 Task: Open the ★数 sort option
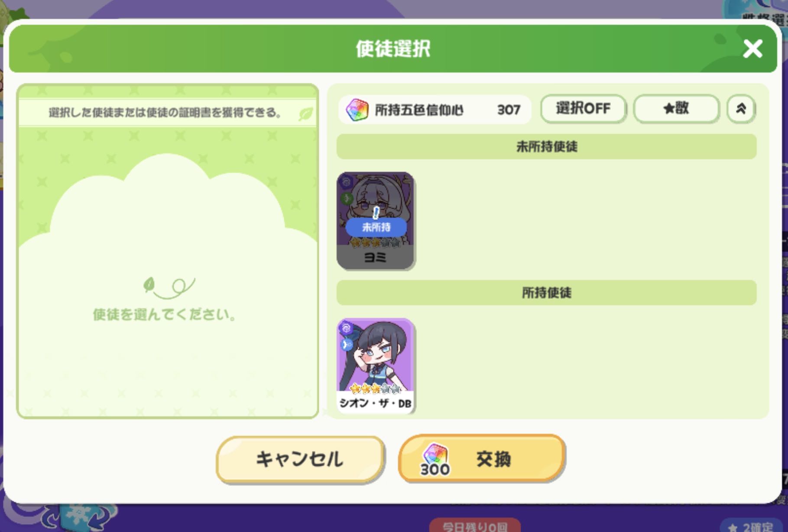pyautogui.click(x=676, y=109)
